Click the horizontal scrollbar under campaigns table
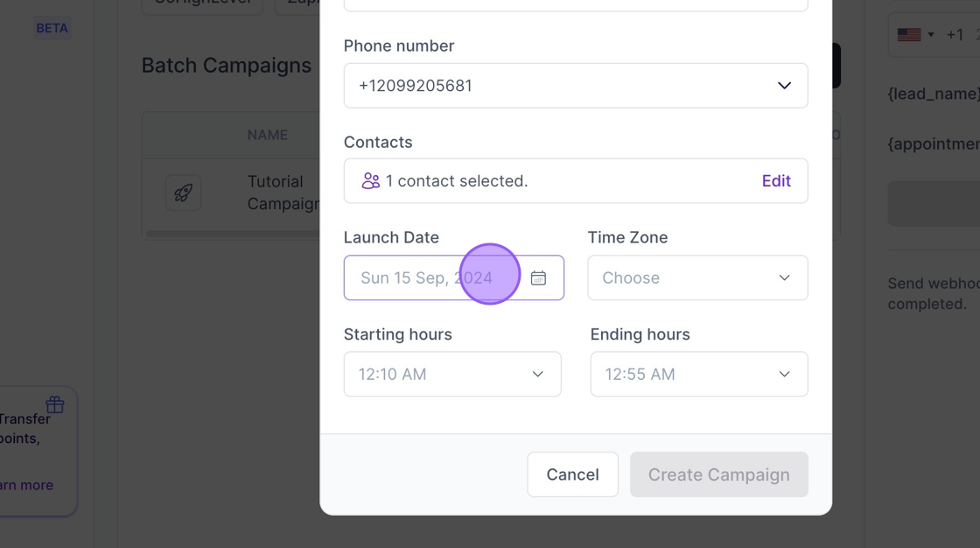 pos(233,234)
